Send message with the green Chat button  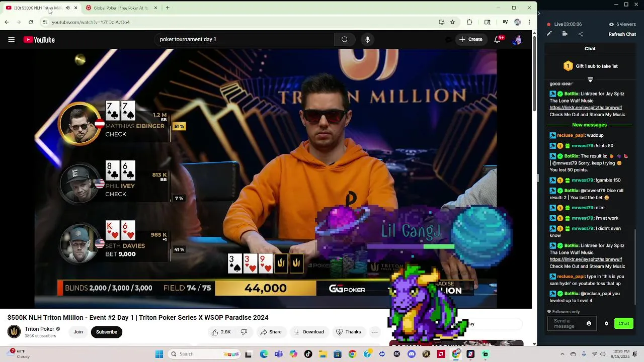click(x=624, y=324)
